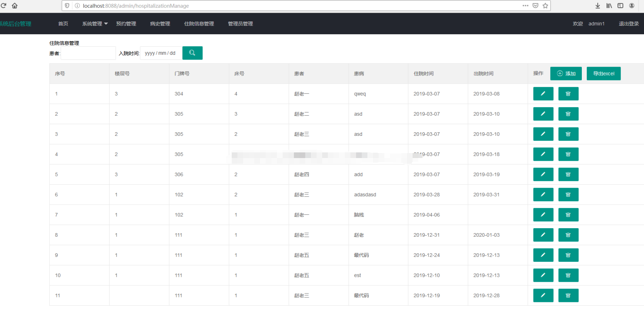This screenshot has width=644, height=321.
Task: Focus the 患者 search input field
Action: (88, 53)
